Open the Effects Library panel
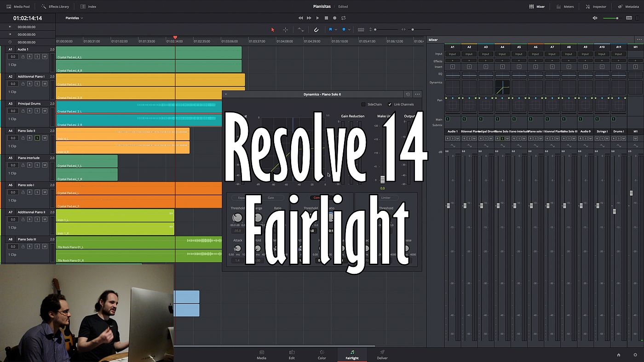This screenshot has height=362, width=644. [55, 6]
